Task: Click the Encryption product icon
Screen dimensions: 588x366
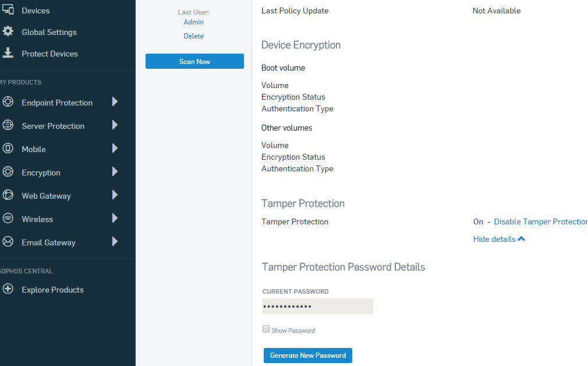Action: [8, 171]
